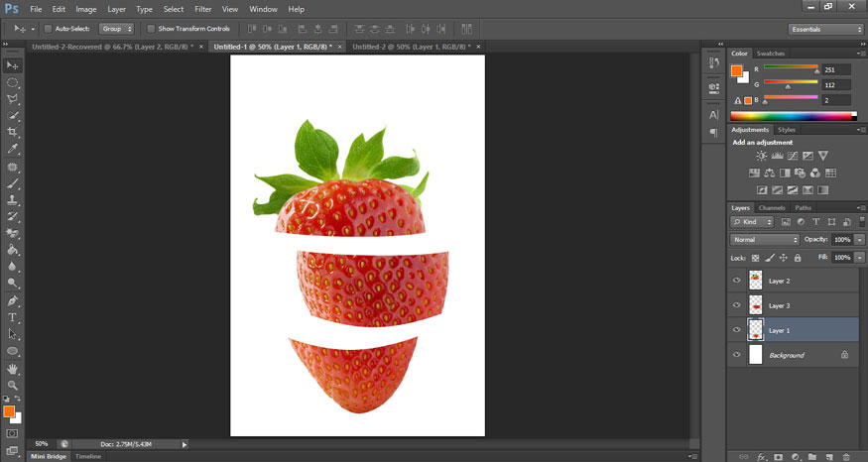Add a Brightness/Contrast adjustment
This screenshot has width=868, height=462.
click(762, 156)
